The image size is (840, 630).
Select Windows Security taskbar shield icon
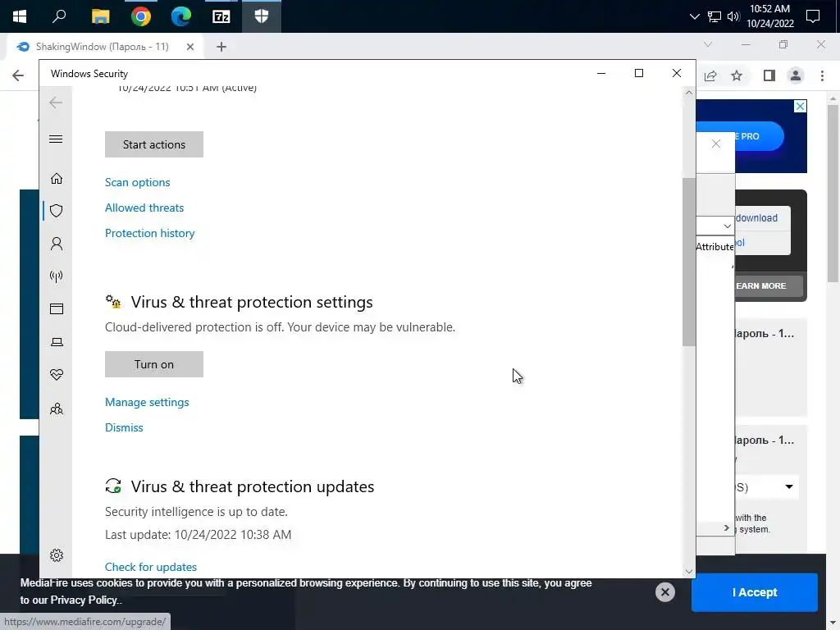pos(262,16)
